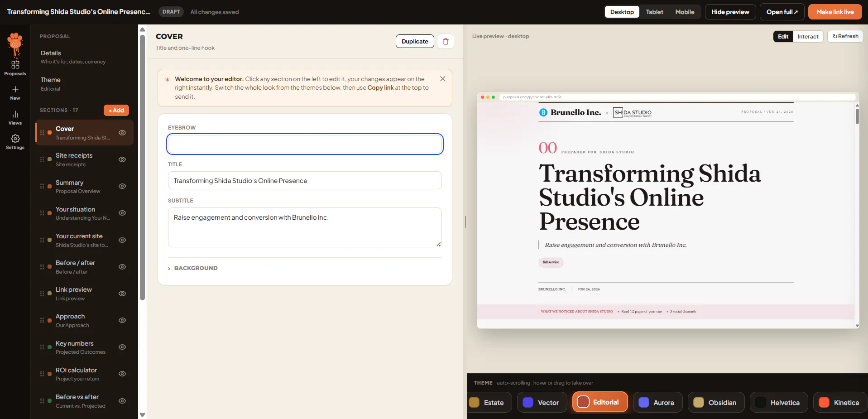Click the Approach section drag handle
The height and width of the screenshot is (419, 868).
click(42, 320)
